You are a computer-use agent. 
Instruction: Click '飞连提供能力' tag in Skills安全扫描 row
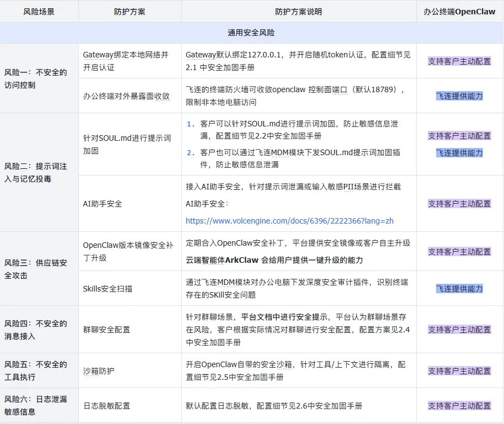(459, 289)
